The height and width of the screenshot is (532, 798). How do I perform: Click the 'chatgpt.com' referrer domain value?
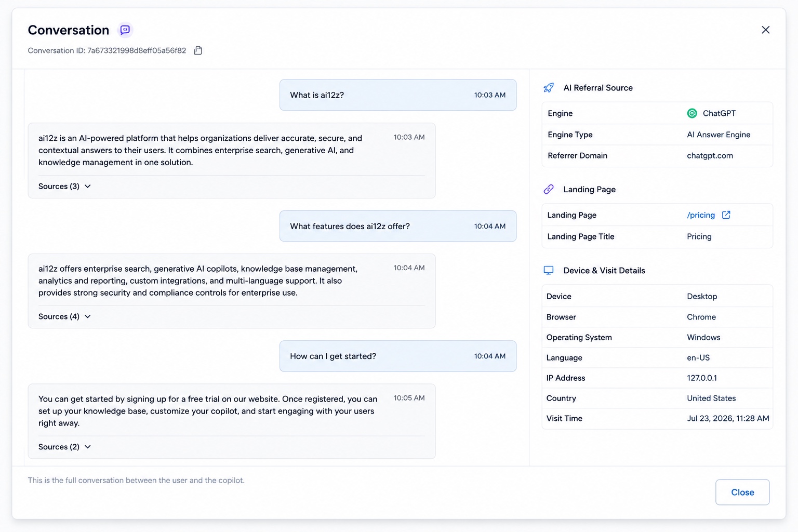pos(710,156)
